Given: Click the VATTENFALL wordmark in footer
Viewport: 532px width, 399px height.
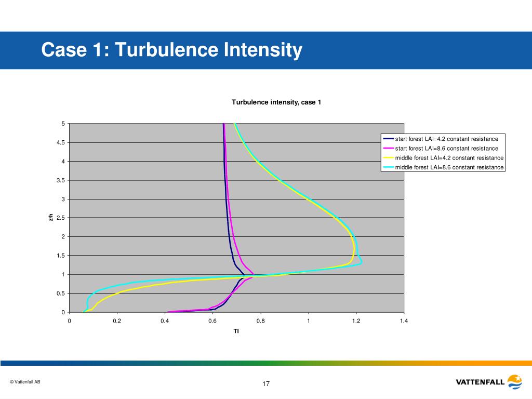Looking at the screenshot, I should coord(480,382).
